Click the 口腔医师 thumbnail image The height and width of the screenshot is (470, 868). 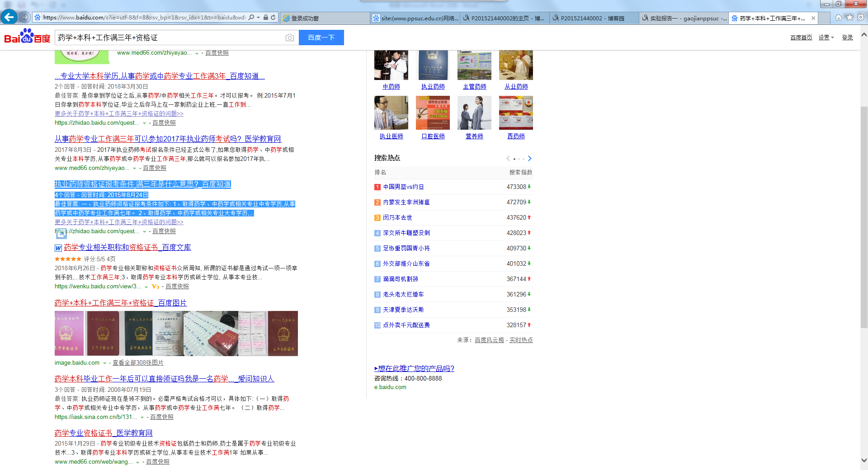pyautogui.click(x=433, y=113)
